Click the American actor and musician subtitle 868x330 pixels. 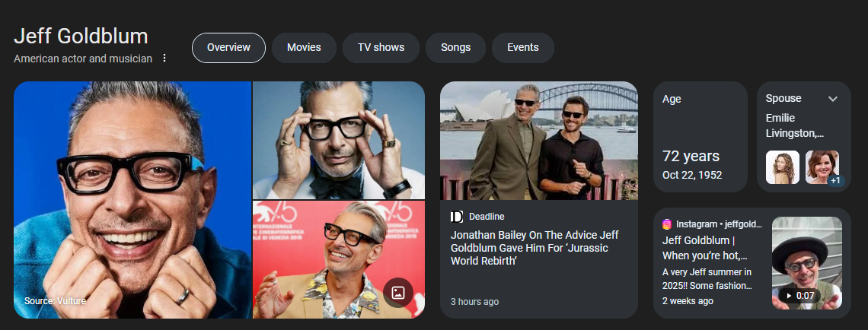83,59
